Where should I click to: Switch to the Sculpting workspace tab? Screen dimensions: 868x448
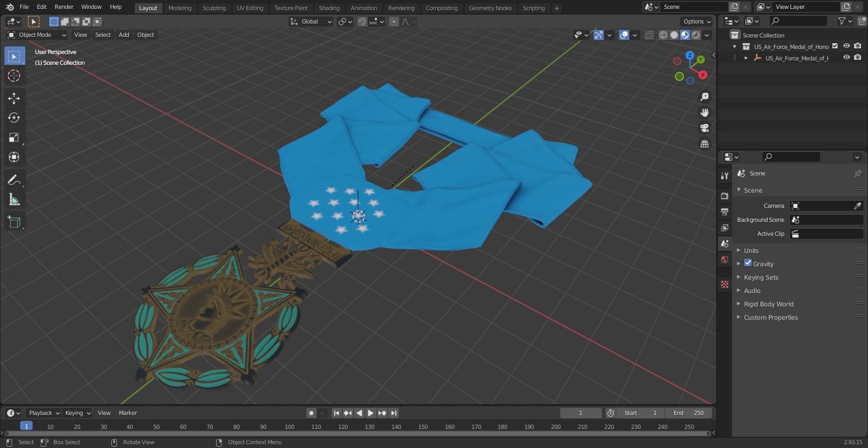click(x=214, y=8)
